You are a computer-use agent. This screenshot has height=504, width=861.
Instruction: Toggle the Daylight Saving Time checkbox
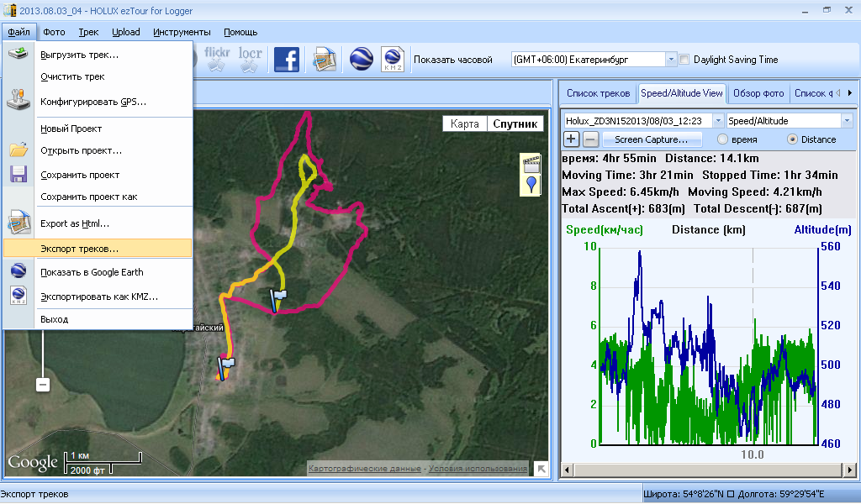(684, 60)
